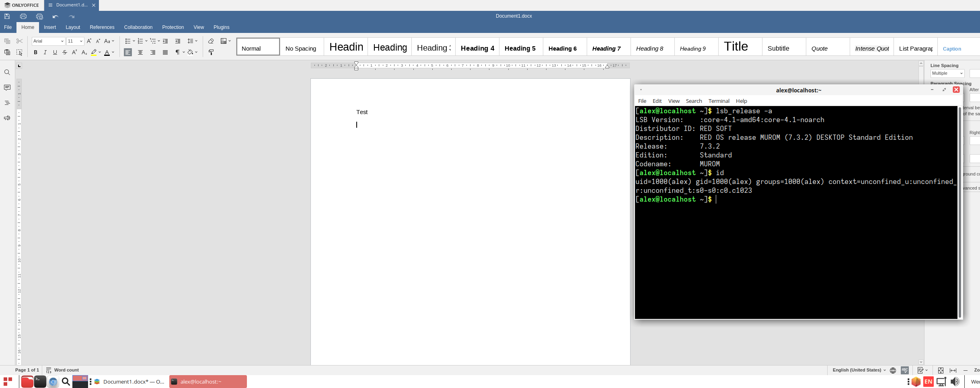Decrease the paragraph indent
This screenshot has width=980, height=388.
(x=165, y=41)
